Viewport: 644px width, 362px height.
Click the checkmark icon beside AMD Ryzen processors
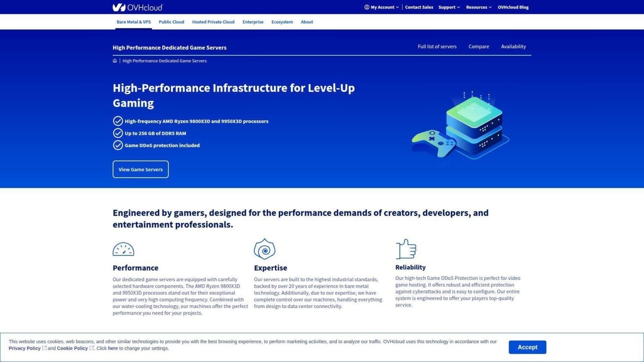(x=118, y=121)
